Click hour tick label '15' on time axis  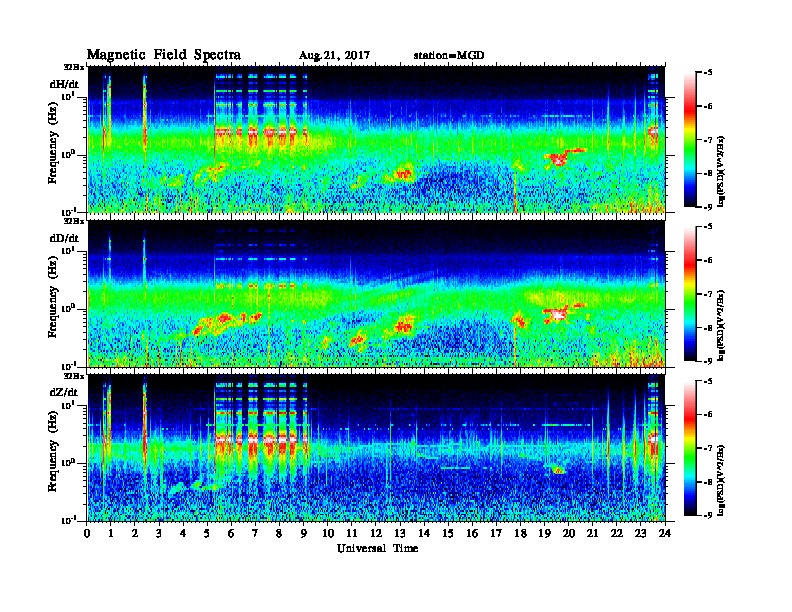click(x=448, y=533)
